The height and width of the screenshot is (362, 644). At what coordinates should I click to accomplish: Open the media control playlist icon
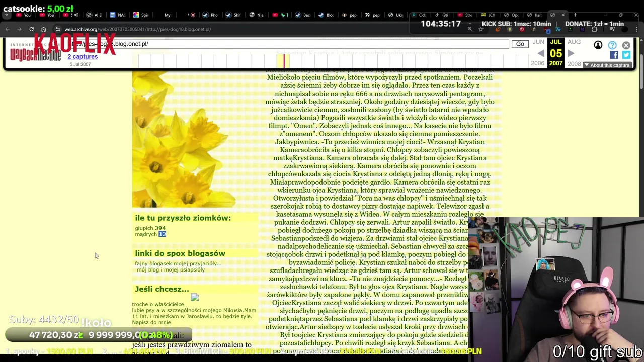[612, 29]
